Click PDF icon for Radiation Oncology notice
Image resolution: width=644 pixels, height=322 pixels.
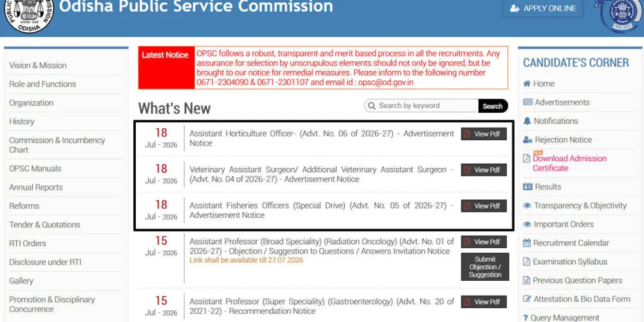pyautogui.click(x=467, y=242)
